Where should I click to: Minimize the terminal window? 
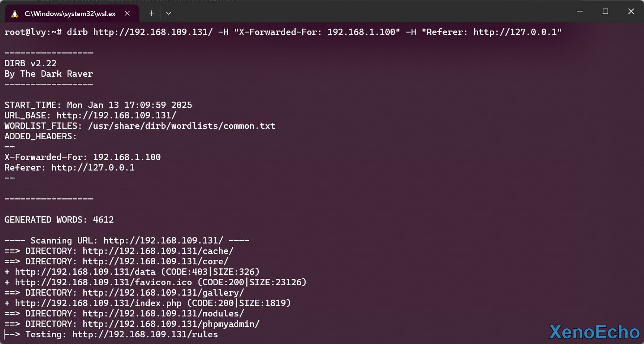580,12
